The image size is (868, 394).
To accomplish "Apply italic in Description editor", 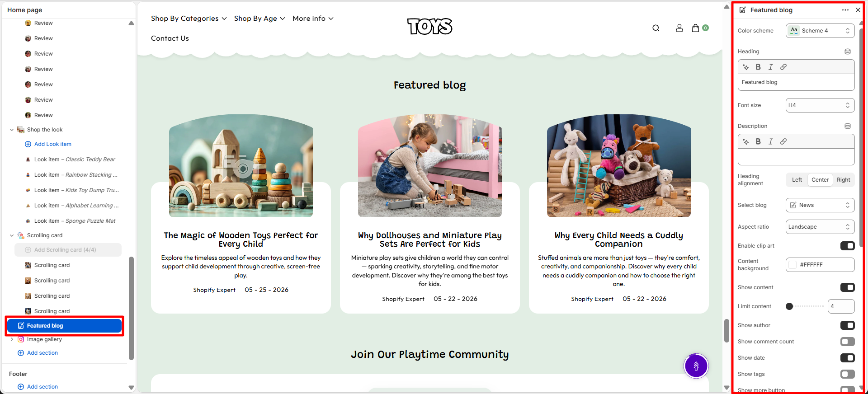I will (771, 141).
